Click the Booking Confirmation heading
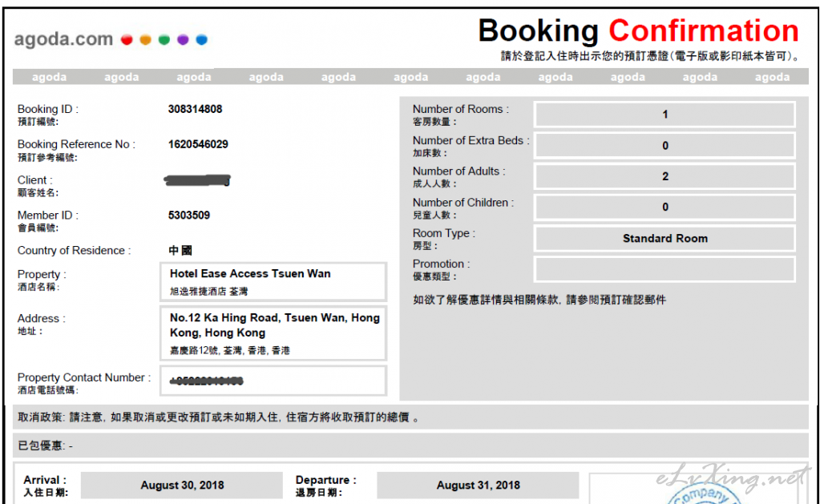 coord(638,31)
